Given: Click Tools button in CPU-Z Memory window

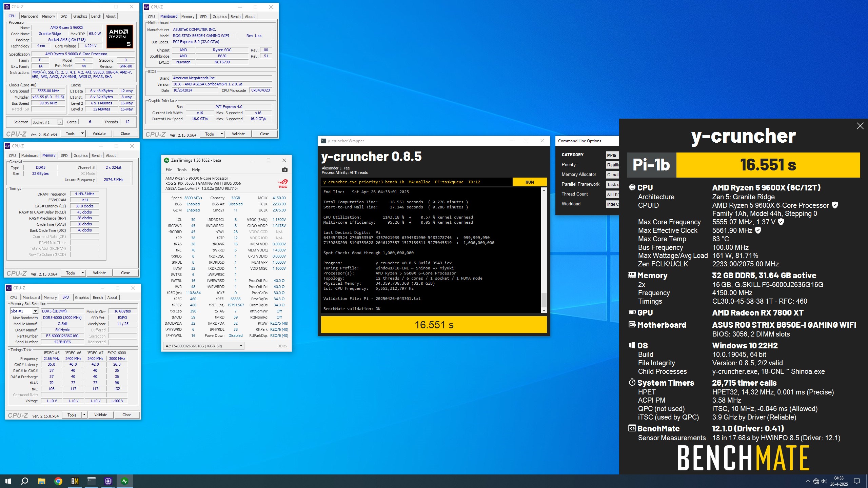Looking at the screenshot, I should pos(71,273).
